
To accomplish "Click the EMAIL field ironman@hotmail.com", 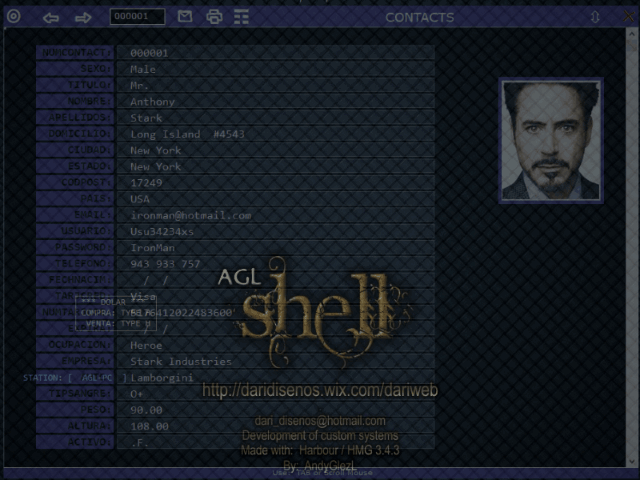I will click(276, 215).
